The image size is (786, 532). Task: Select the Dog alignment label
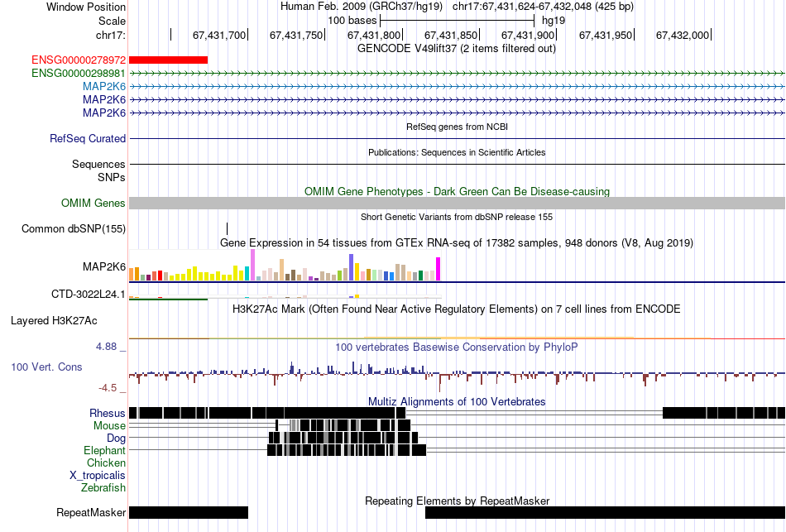pyautogui.click(x=116, y=439)
